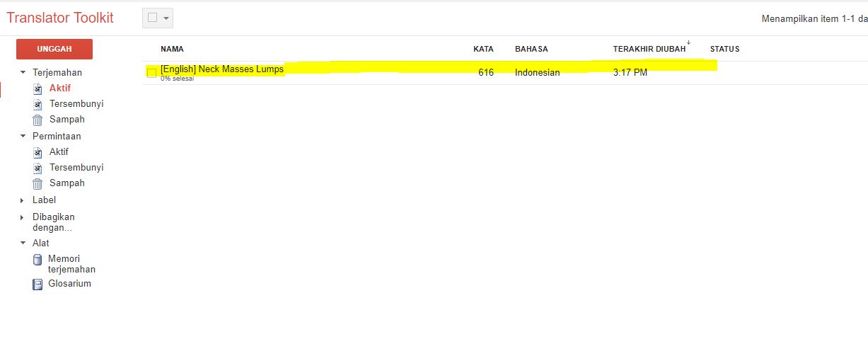Click the Aktif icon under Terjemahan

37,88
